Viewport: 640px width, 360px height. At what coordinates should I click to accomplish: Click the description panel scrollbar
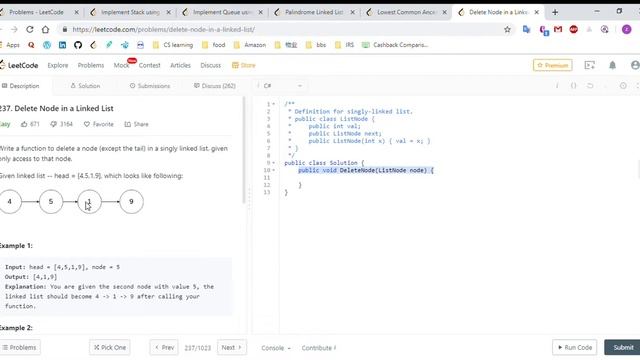(x=244, y=151)
